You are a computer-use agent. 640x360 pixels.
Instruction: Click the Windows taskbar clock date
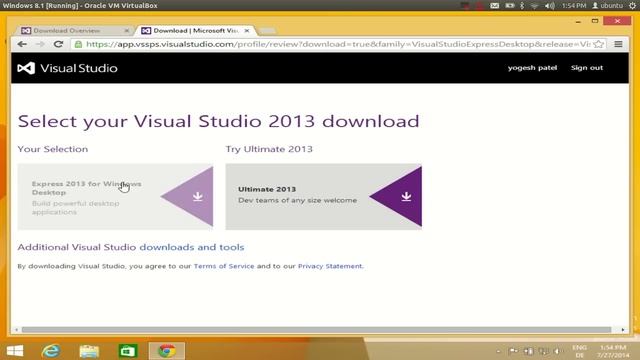(x=613, y=351)
